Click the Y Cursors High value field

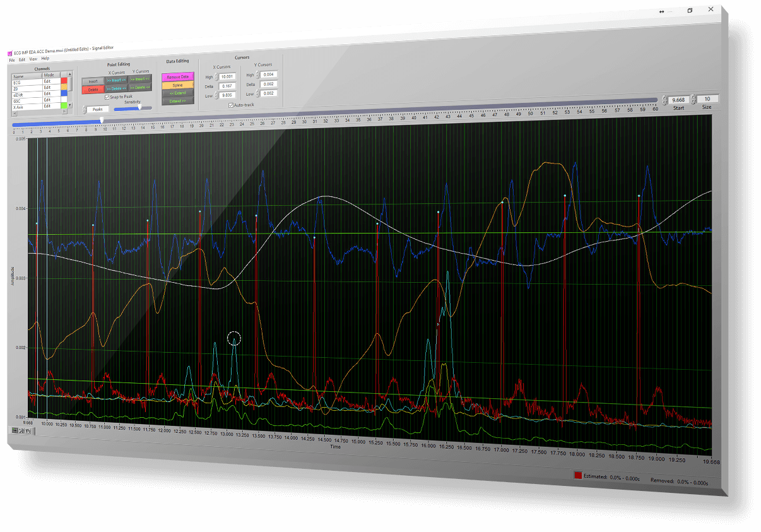click(x=269, y=74)
